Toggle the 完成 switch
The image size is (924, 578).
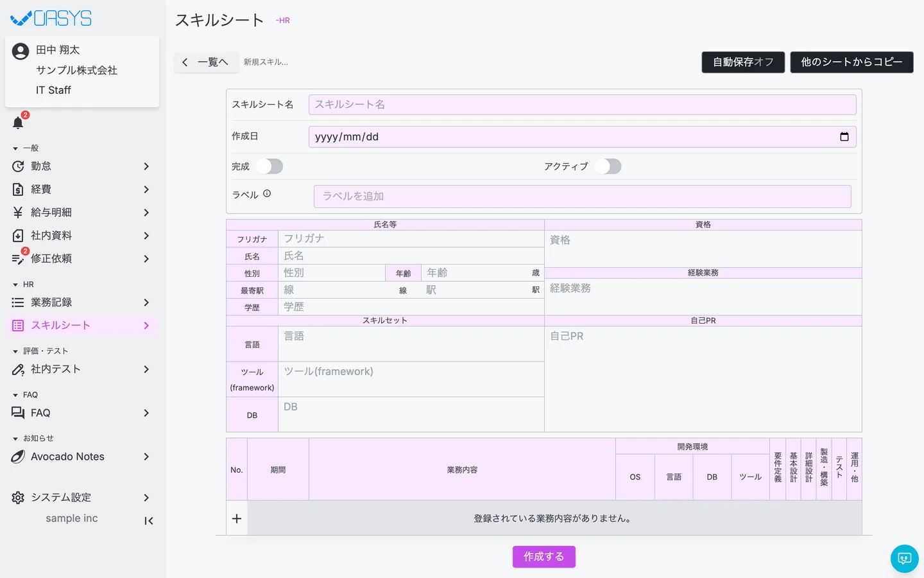coord(269,166)
